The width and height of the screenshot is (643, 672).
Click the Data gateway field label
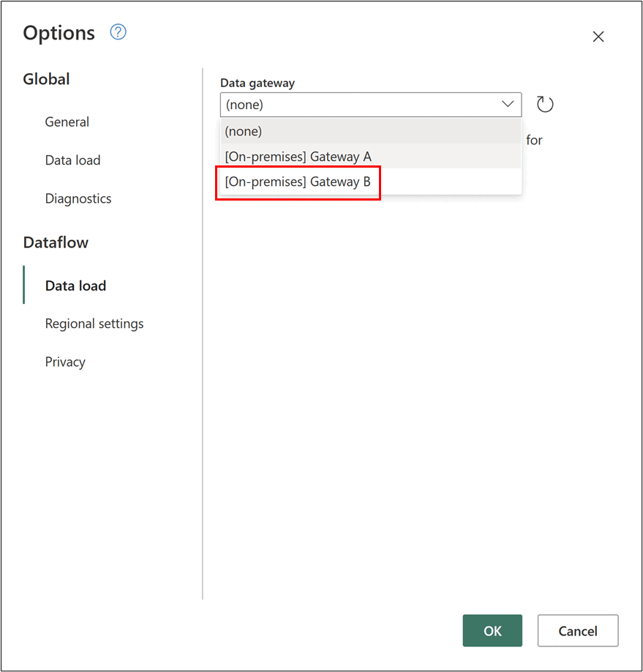(257, 83)
